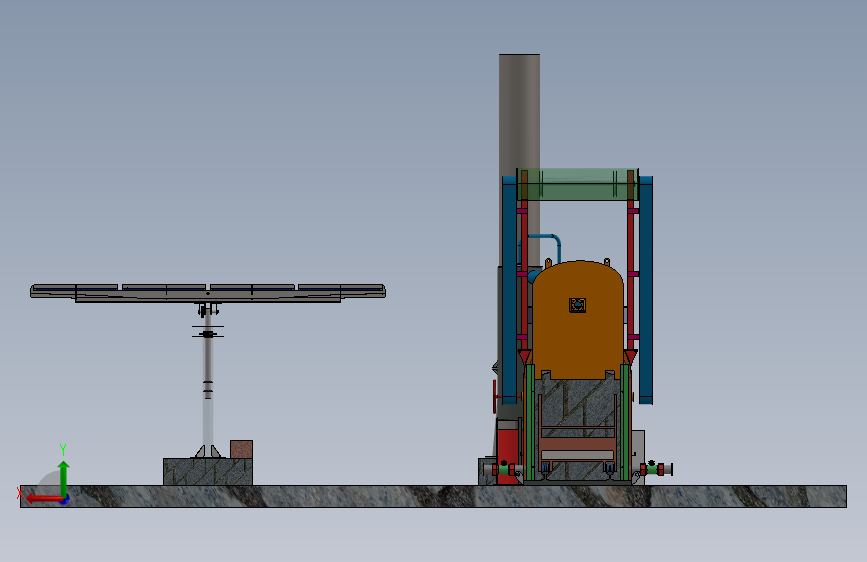Select the orange boiler tank body
This screenshot has height=562, width=867.
click(x=578, y=320)
